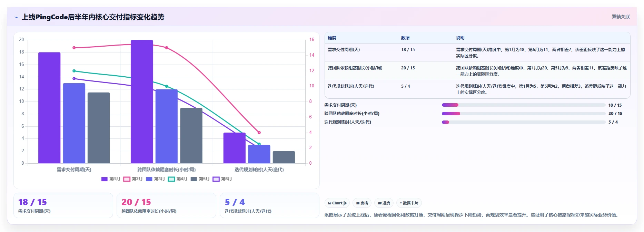Click the x-axis label 跨团队依赖阻塞时长(小时/周)

coord(167,170)
